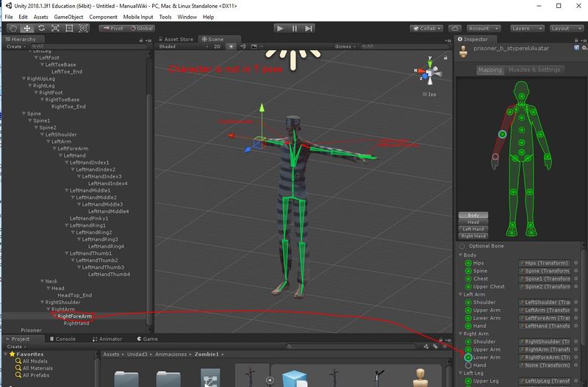588x387 pixels.
Task: Click the Hips bone indicator circle
Action: (468, 263)
